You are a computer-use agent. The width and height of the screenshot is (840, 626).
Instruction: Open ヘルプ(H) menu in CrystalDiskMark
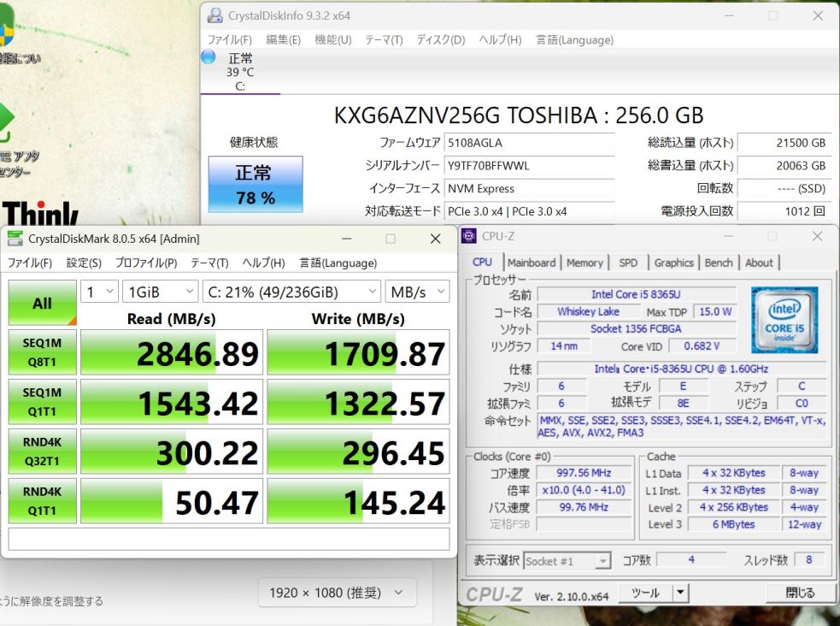(x=263, y=263)
